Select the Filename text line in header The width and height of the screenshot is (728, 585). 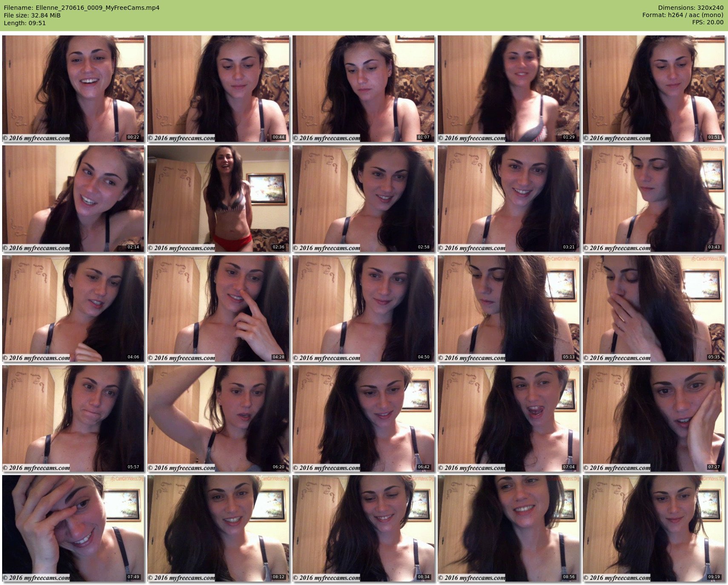82,8
